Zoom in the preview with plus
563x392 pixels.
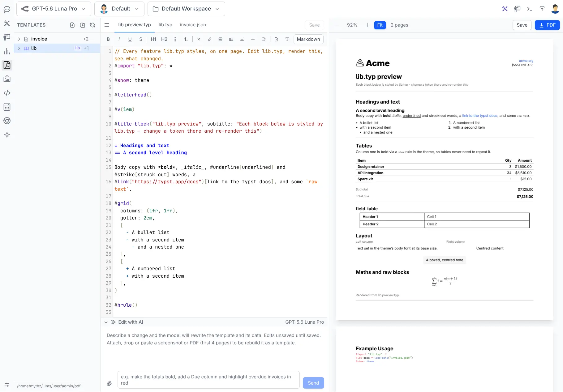click(367, 25)
